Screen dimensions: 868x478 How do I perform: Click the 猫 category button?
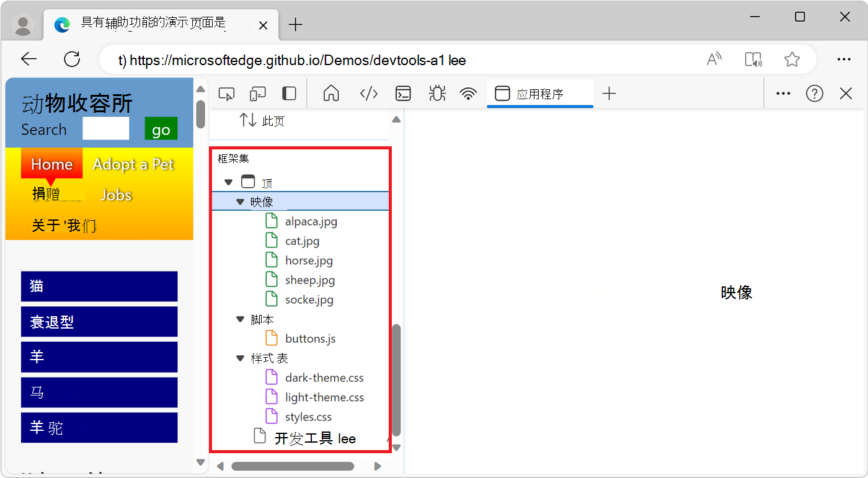pos(99,286)
